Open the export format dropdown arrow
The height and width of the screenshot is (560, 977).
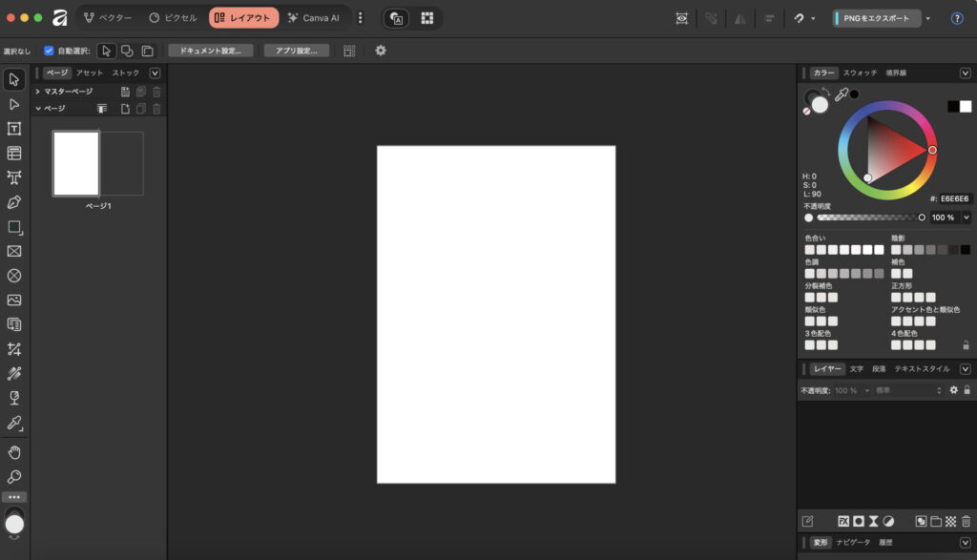(x=928, y=18)
